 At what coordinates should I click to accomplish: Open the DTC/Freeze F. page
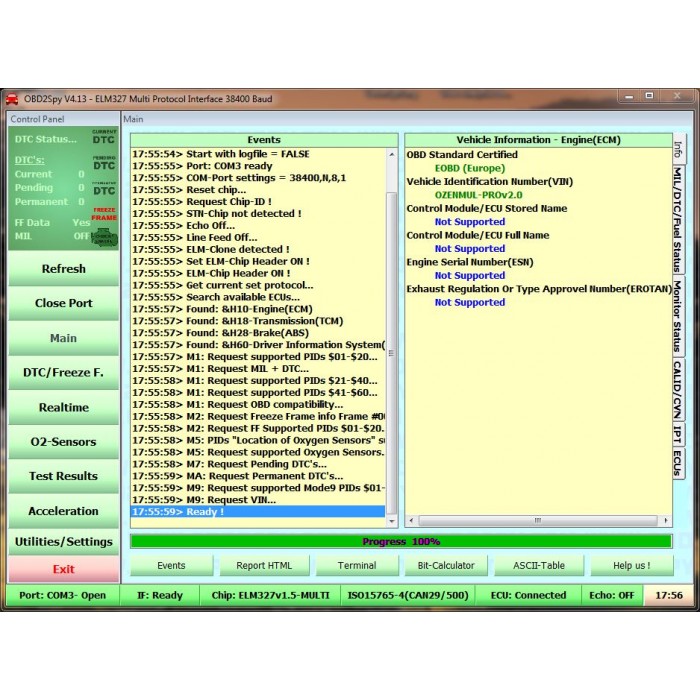pyautogui.click(x=64, y=372)
